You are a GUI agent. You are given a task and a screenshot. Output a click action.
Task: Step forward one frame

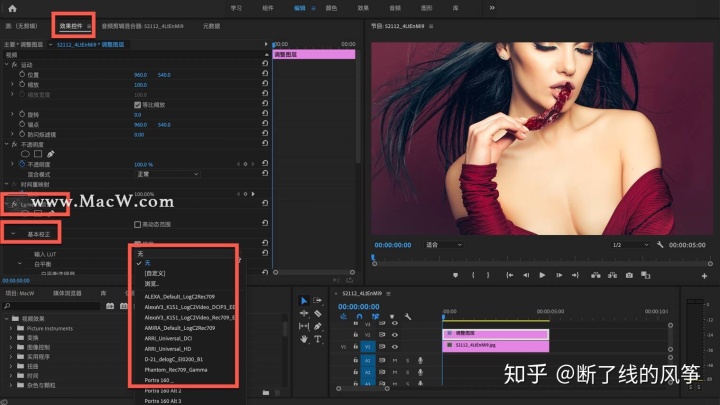pos(559,276)
